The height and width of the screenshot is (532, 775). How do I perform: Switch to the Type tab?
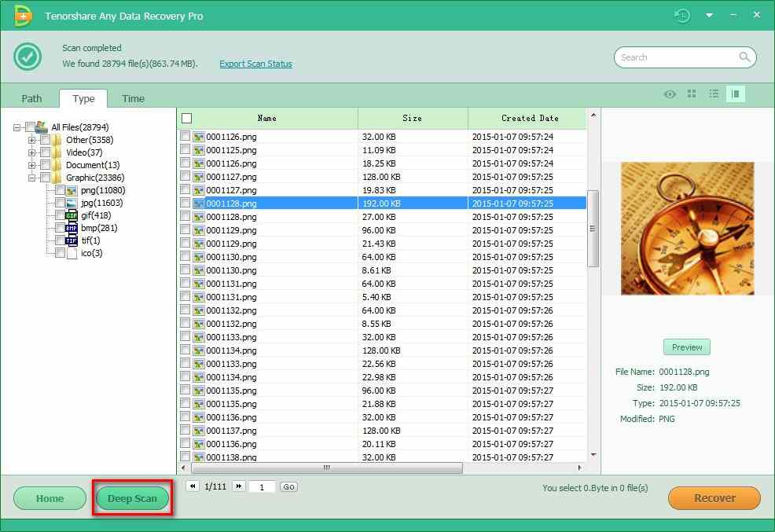point(83,98)
